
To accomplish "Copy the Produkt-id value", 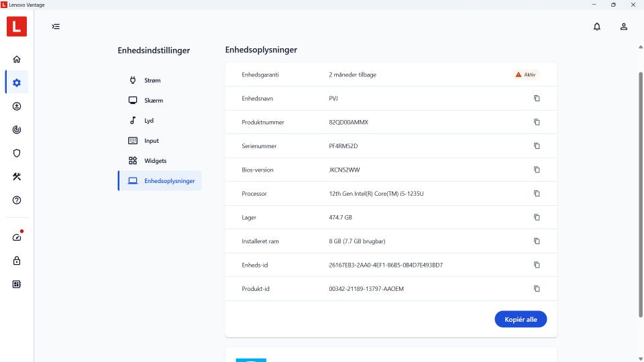I will (537, 288).
